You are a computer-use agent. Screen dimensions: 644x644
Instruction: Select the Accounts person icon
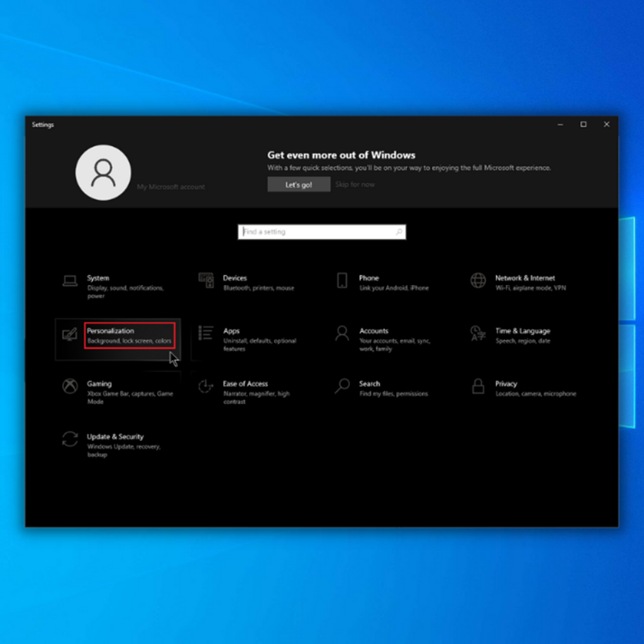[x=342, y=333]
